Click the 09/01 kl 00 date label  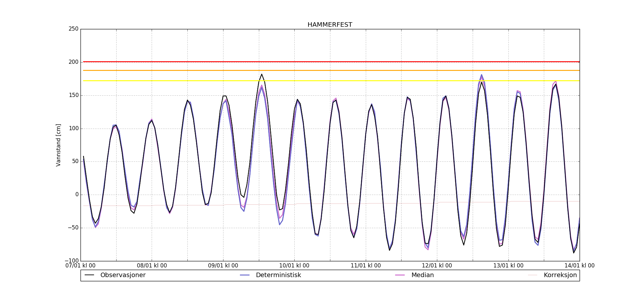pos(223,266)
